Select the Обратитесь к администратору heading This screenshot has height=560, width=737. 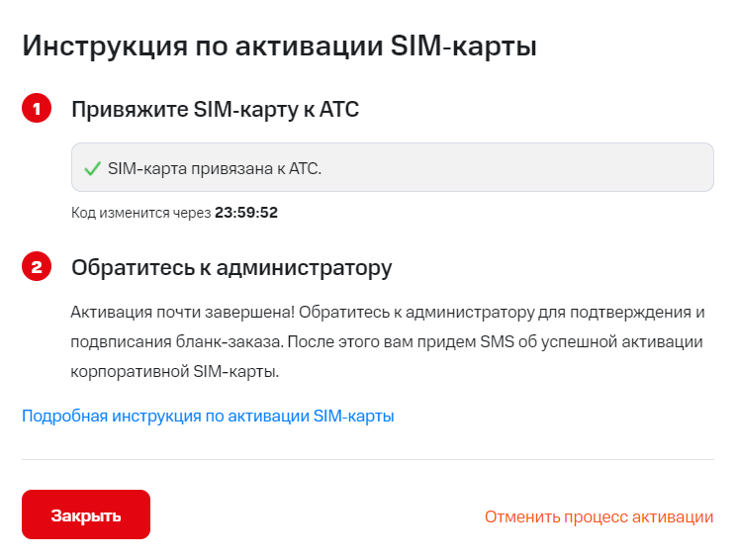[x=231, y=267]
